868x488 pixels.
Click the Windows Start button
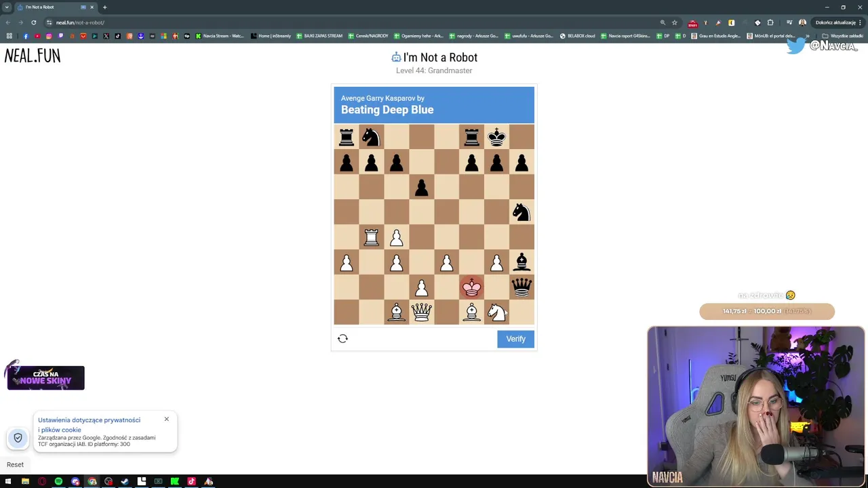point(8,481)
